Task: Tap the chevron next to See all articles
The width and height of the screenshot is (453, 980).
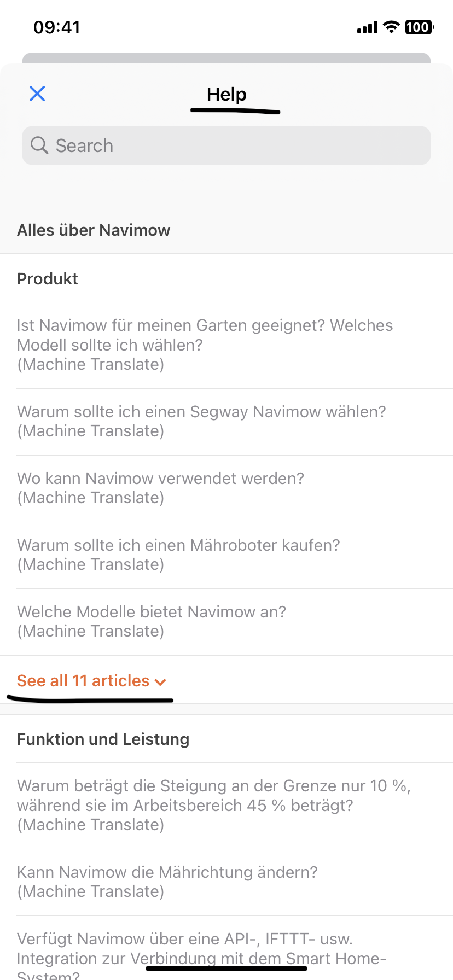Action: (x=160, y=682)
